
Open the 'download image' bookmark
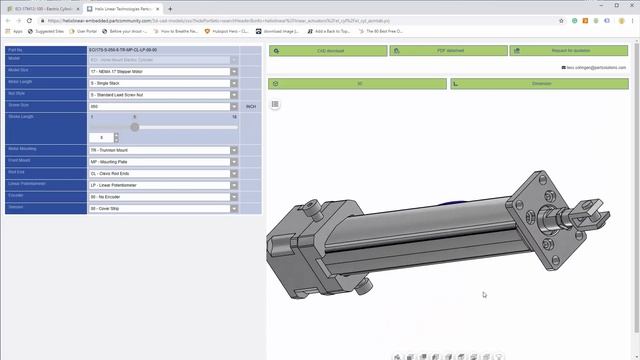tap(278, 31)
